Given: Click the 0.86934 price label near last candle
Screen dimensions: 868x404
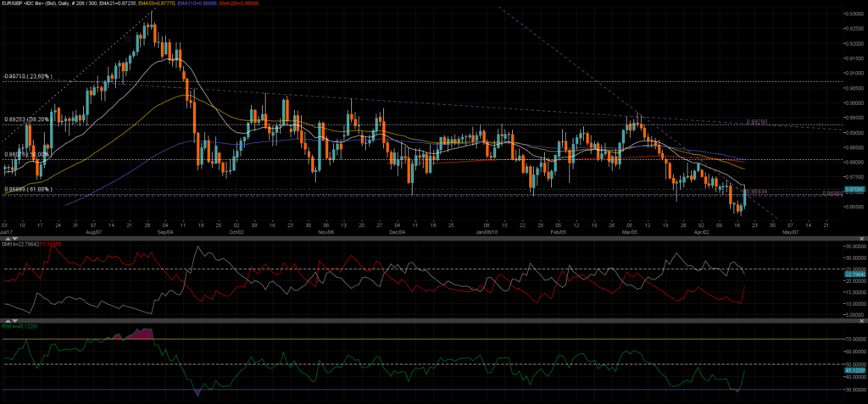Looking at the screenshot, I should [x=757, y=191].
